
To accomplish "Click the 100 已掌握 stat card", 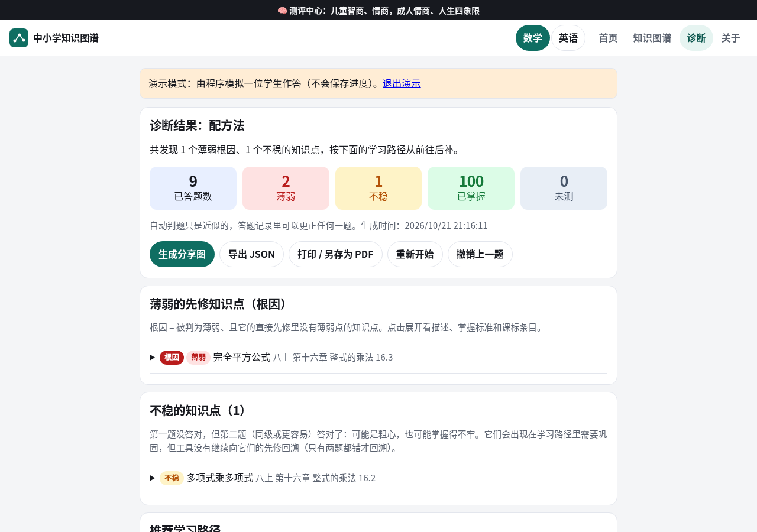I will click(471, 188).
